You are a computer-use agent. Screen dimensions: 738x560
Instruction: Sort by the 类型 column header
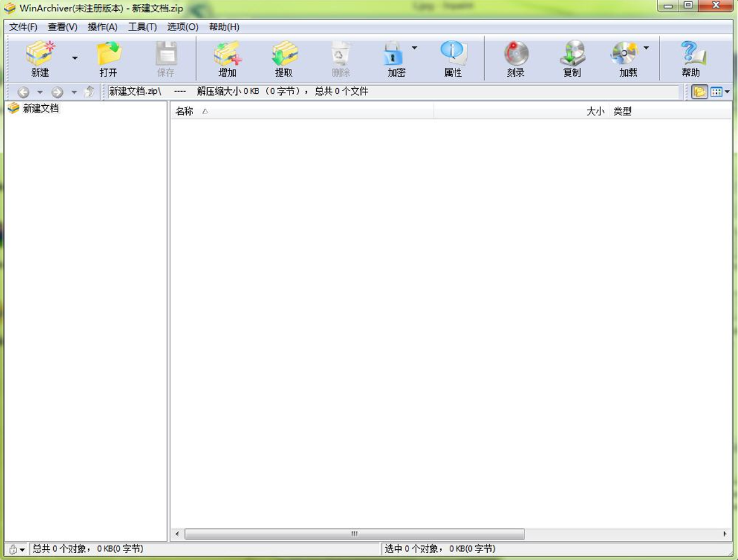[x=670, y=111]
